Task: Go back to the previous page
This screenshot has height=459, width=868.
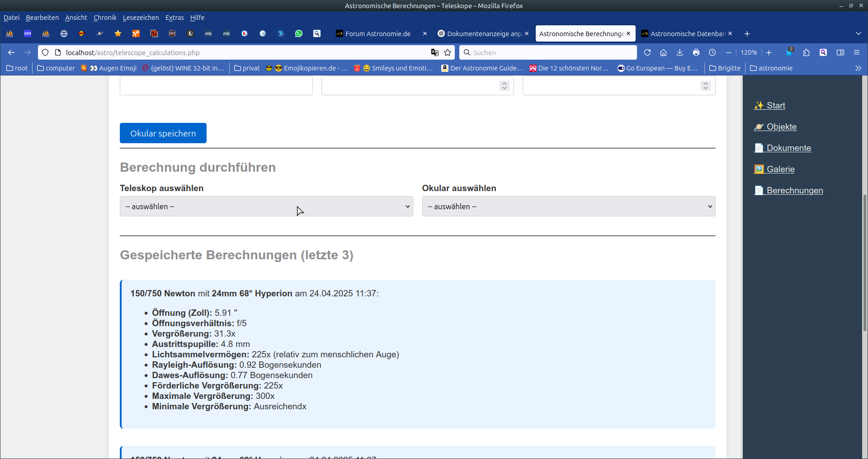Action: tap(11, 52)
